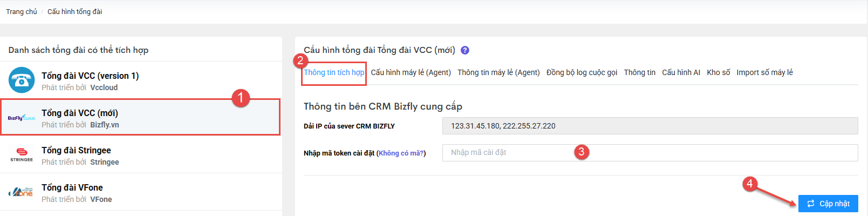The height and width of the screenshot is (216, 868).
Task: Switch to the Cấu hình AI tab
Action: click(681, 72)
